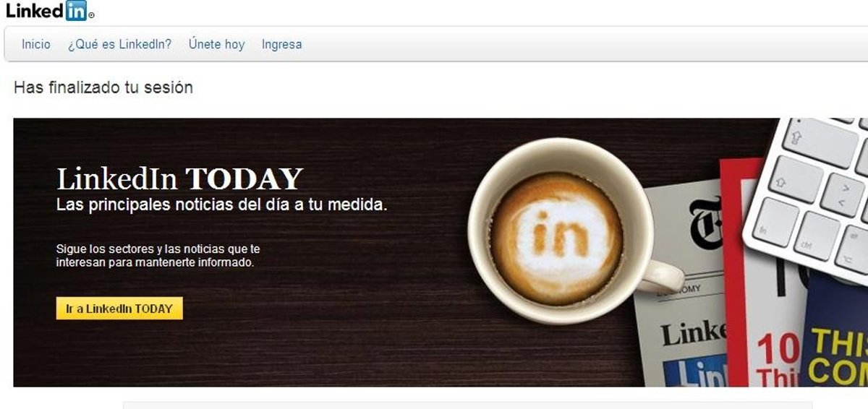Click the 'Ir a LinkedIn TODAY' yellow button
The width and height of the screenshot is (868, 409).
tap(119, 309)
